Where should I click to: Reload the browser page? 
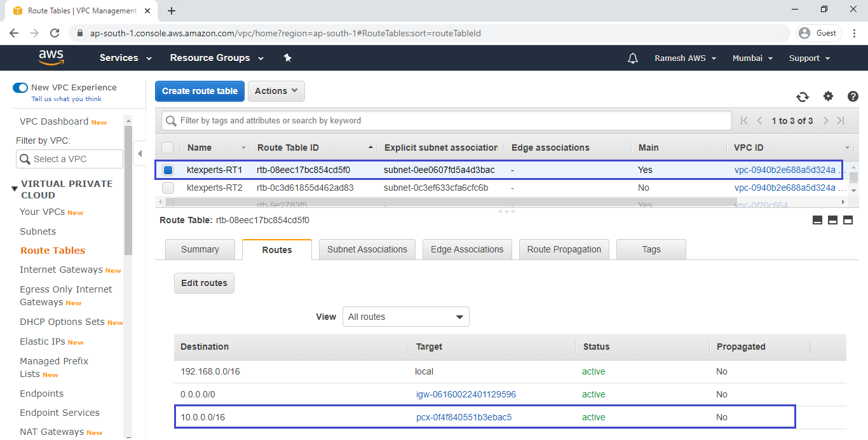(55, 33)
